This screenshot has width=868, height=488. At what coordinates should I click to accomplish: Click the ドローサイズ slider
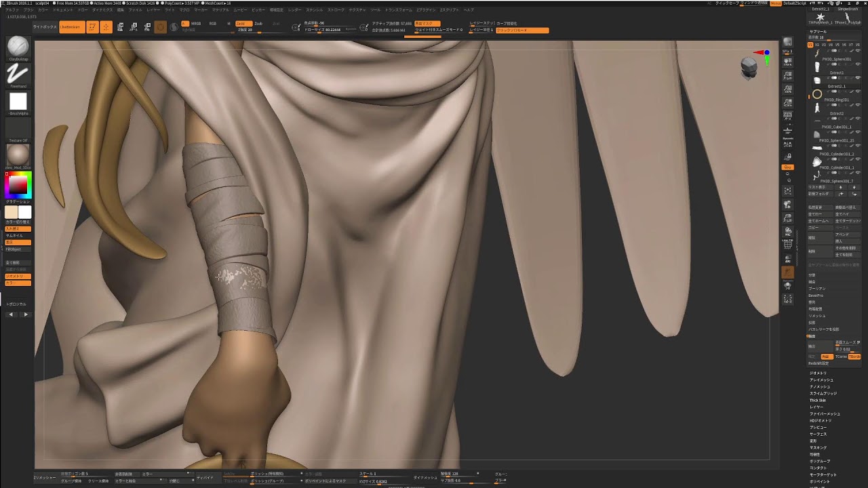332,29
